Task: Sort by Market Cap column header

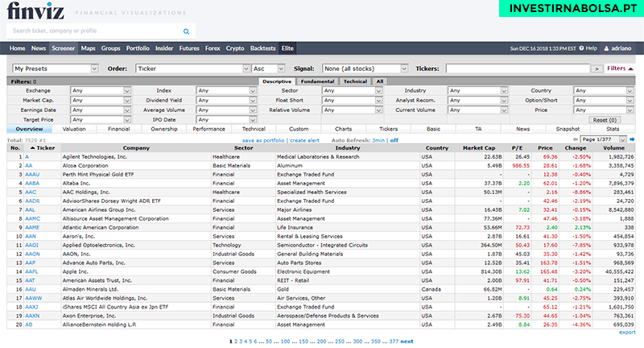Action: click(478, 148)
